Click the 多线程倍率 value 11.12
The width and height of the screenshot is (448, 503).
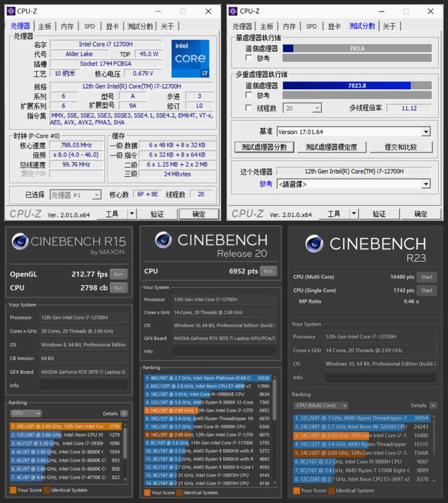(x=409, y=108)
